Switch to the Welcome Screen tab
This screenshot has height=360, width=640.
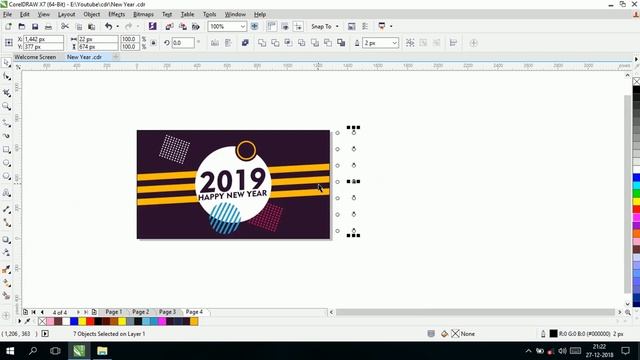(x=35, y=57)
